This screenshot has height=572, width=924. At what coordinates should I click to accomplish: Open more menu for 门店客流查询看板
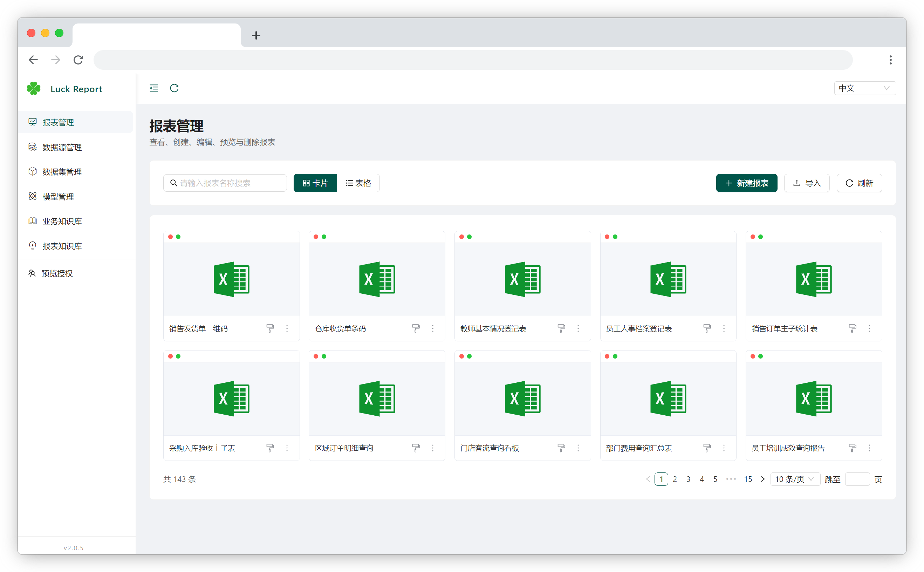pyautogui.click(x=578, y=448)
